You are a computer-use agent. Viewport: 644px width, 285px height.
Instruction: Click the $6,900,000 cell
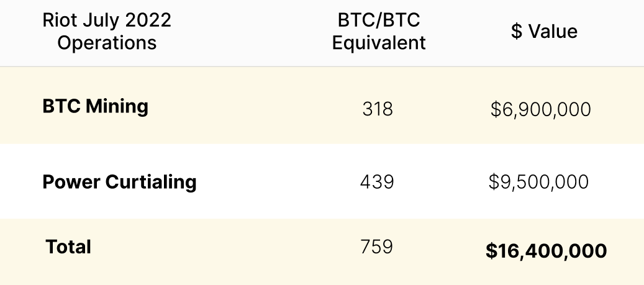pyautogui.click(x=540, y=110)
